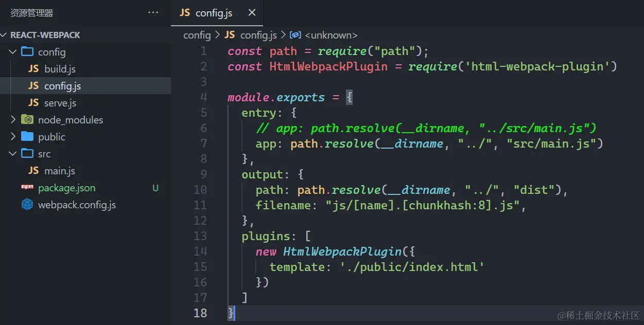Expand the node_modules folder chevron
The height and width of the screenshot is (325, 644).
point(13,120)
